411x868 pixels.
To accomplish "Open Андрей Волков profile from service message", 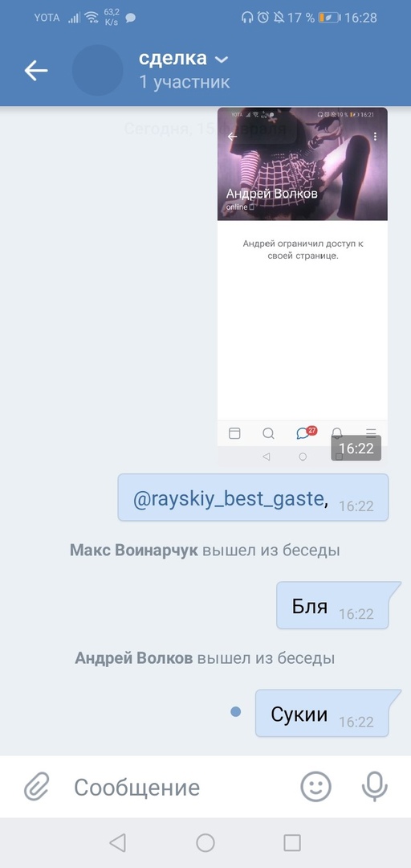I will (134, 658).
